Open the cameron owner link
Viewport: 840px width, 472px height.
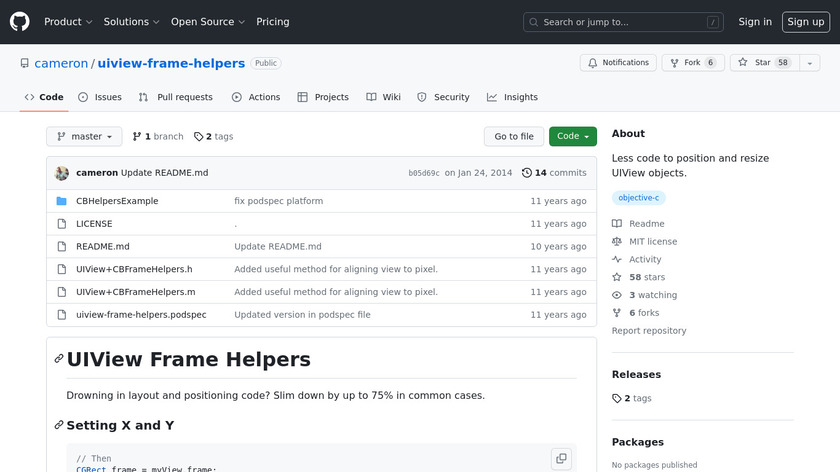61,63
